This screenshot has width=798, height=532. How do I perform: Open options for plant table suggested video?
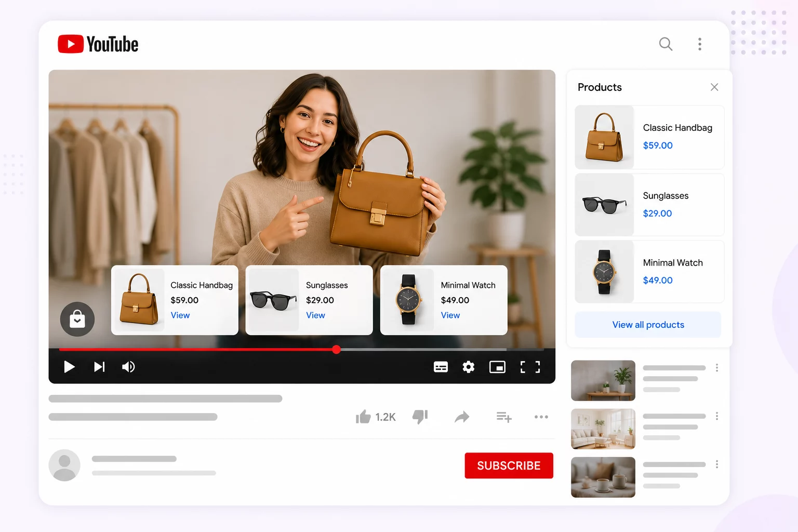coord(717,368)
